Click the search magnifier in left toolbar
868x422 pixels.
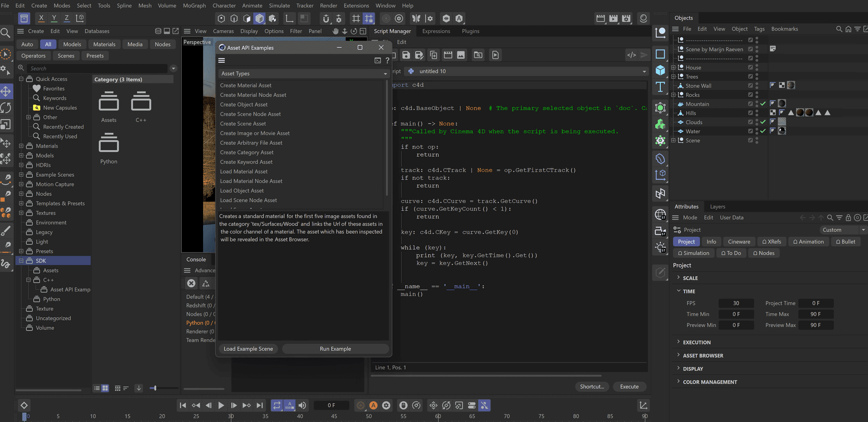coord(6,33)
